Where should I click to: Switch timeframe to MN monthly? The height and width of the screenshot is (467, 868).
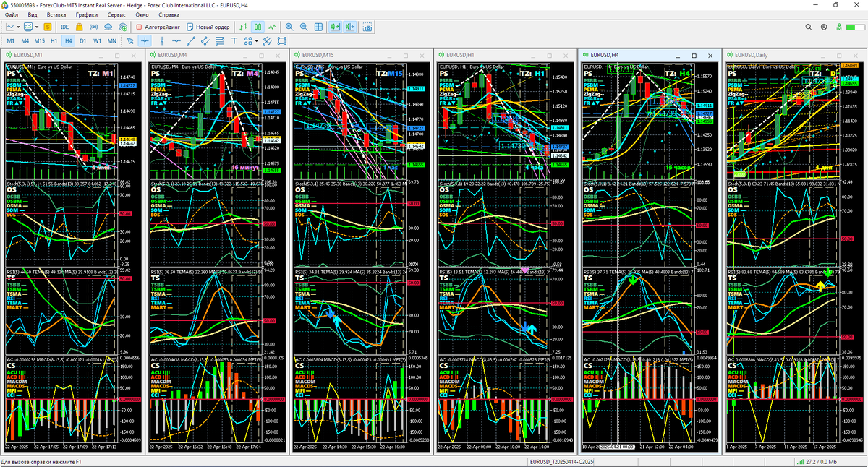[111, 41]
